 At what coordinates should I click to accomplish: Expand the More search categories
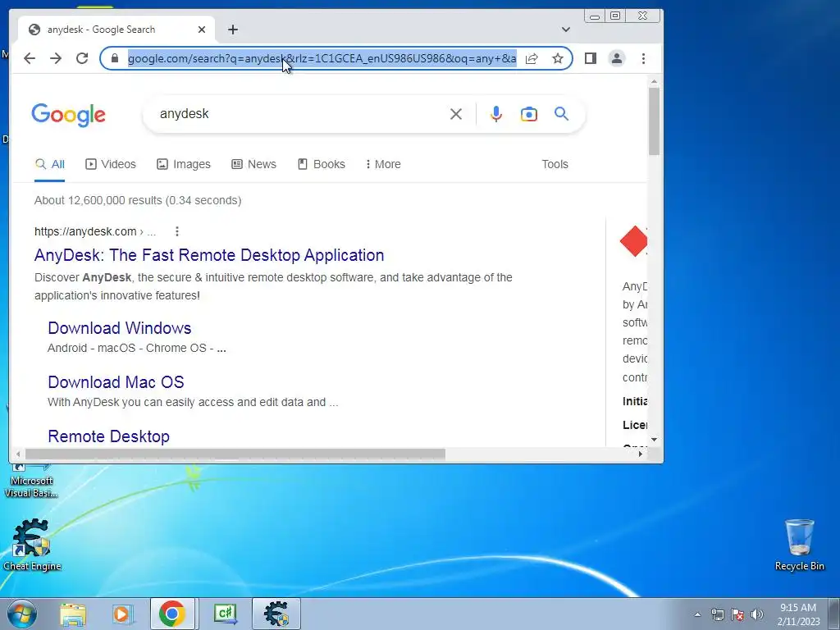[x=383, y=164]
